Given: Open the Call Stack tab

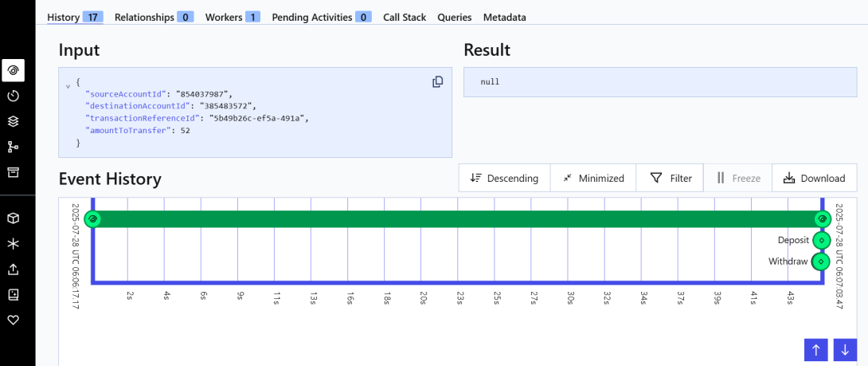Looking at the screenshot, I should [404, 17].
